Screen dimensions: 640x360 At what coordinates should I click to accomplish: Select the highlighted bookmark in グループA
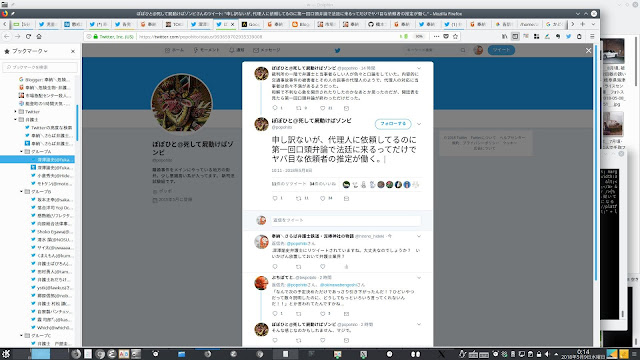38,160
